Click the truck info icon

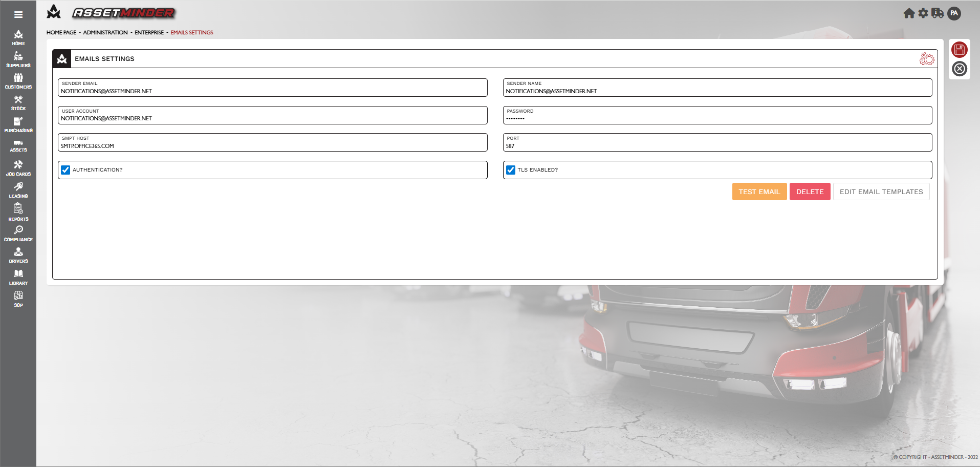pos(937,13)
